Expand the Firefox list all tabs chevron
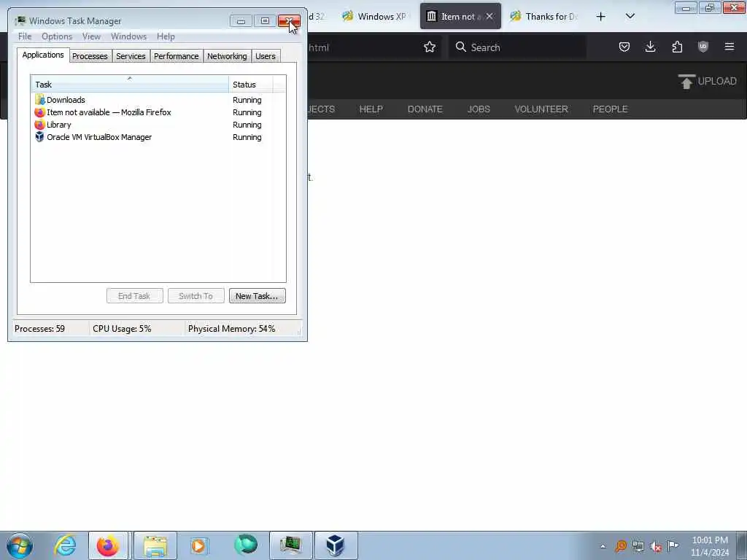 pos(630,16)
